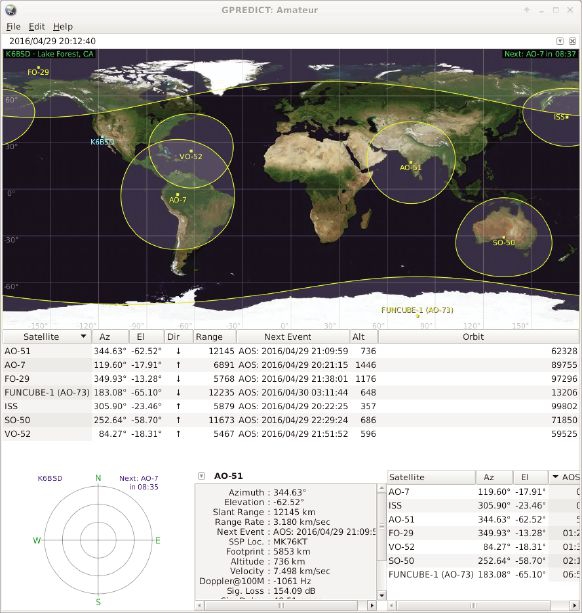Select the FO-29 row in satellite list
The height and width of the screenshot is (613, 582).
(x=291, y=378)
